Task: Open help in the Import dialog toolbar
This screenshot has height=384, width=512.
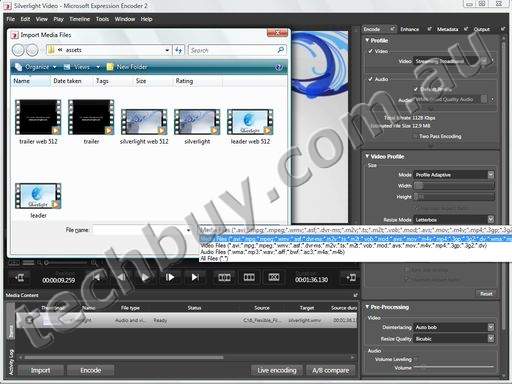Action: 279,67
